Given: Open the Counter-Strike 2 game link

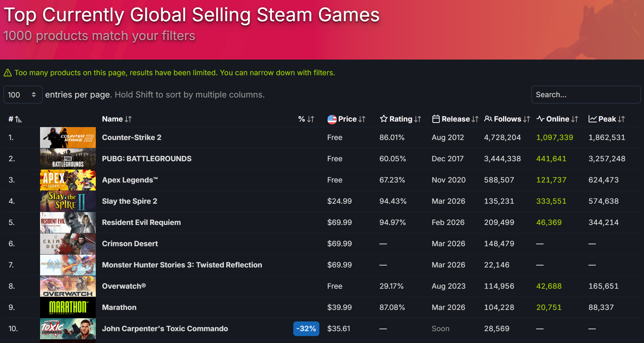Looking at the screenshot, I should point(131,138).
